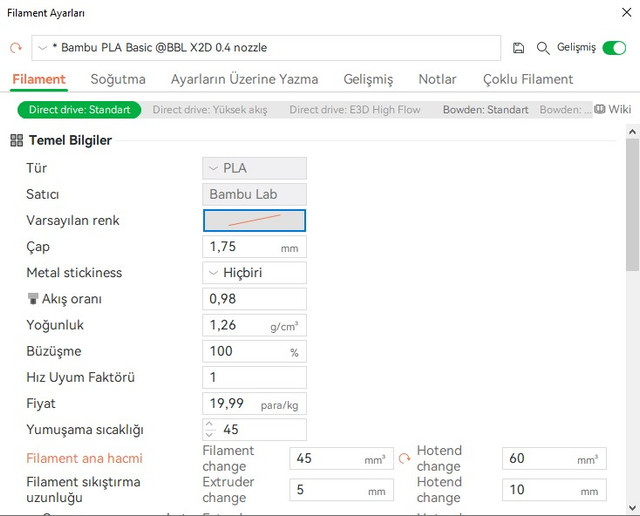Edit Extruder change length field 5
The height and width of the screenshot is (516, 640).
[341, 490]
